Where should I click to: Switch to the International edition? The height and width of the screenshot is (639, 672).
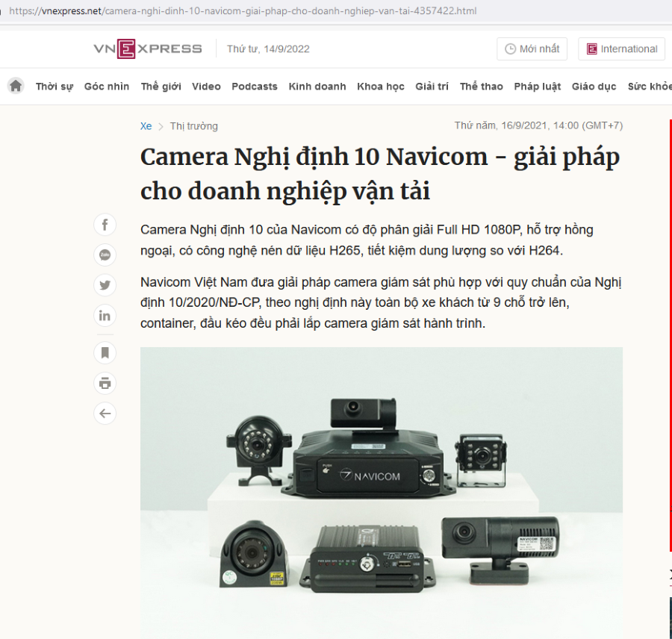coord(621,49)
